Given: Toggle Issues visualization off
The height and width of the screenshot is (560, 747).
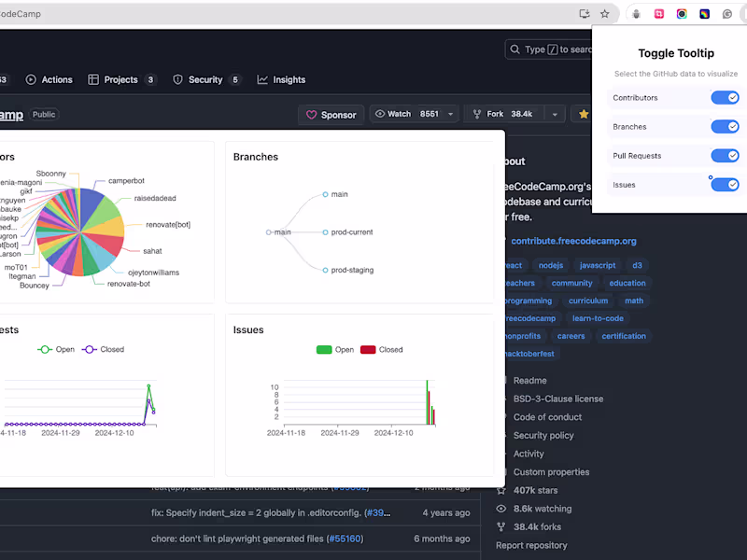Looking at the screenshot, I should 726,184.
